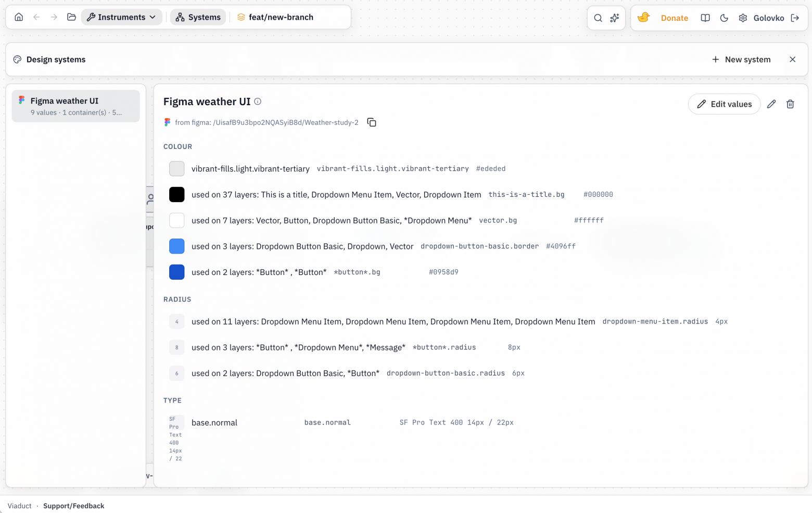Click the vector.bg token name
The height and width of the screenshot is (513, 812).
498,220
